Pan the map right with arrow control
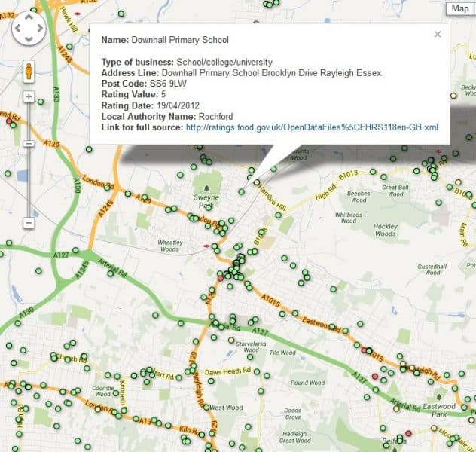Image resolution: width=476 pixels, height=452 pixels. pos(40,29)
